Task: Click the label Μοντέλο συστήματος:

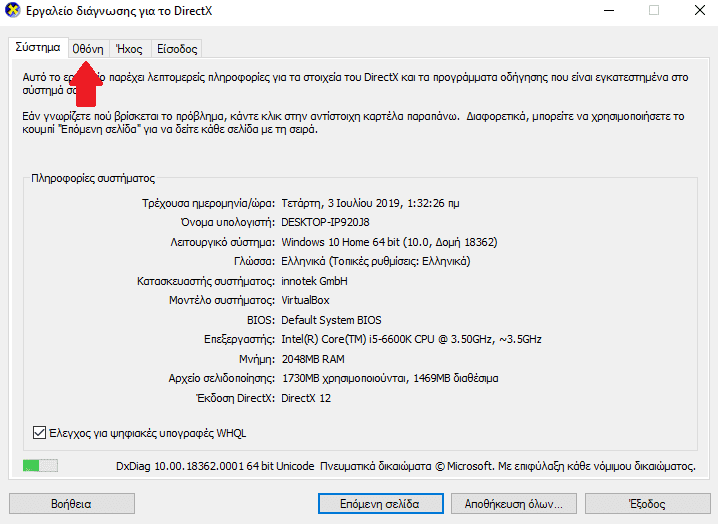Action: 222,300
